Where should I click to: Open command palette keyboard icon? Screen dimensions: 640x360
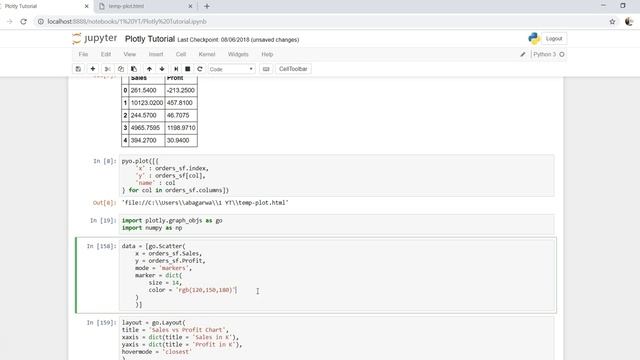click(x=266, y=69)
